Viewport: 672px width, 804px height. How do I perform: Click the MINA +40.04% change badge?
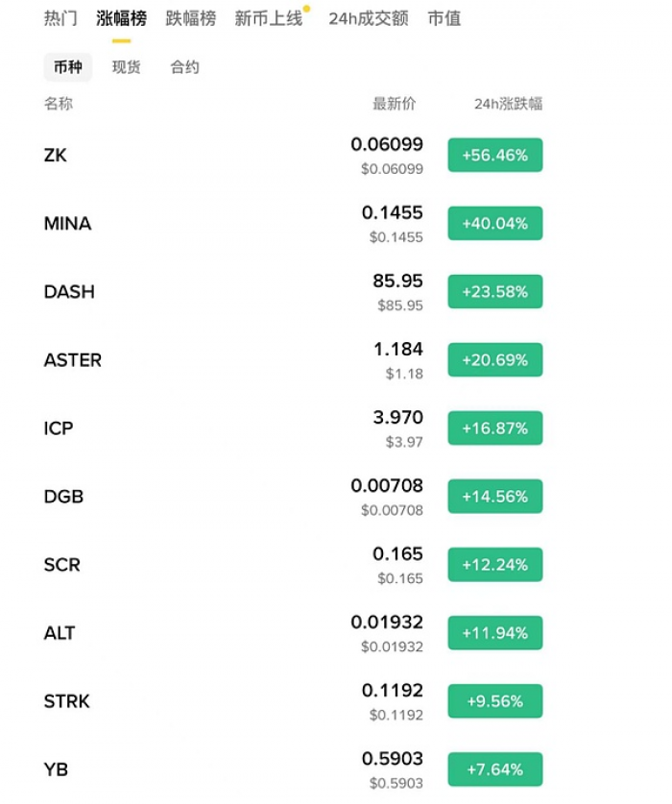click(x=494, y=223)
